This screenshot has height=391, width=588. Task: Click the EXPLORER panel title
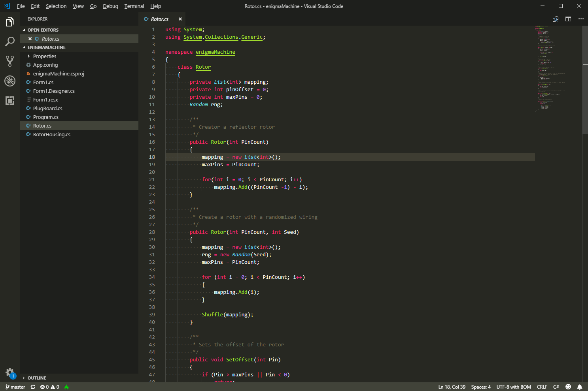38,19
